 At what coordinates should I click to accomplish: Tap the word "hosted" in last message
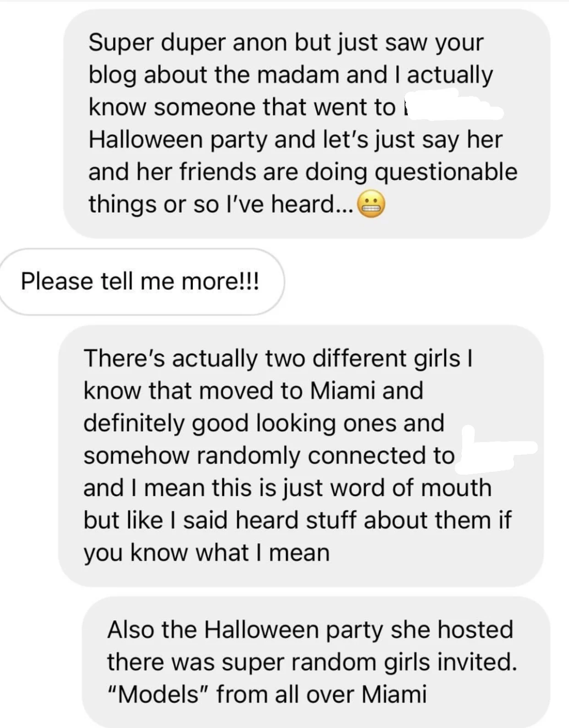pyautogui.click(x=476, y=629)
